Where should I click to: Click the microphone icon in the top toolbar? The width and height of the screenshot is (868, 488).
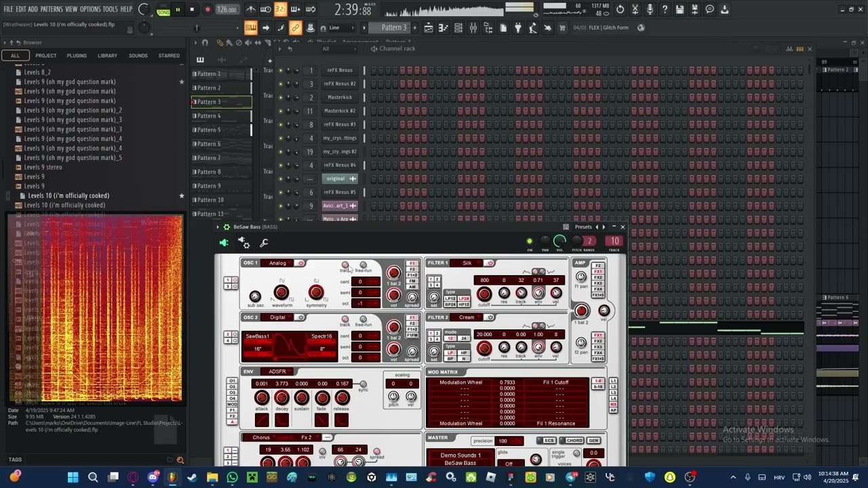pos(650,9)
